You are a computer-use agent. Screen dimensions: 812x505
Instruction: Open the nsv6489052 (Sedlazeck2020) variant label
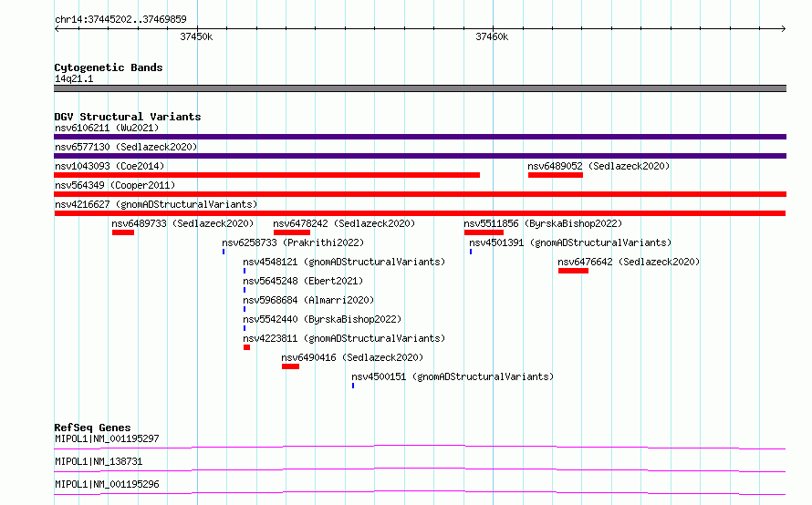(x=599, y=166)
